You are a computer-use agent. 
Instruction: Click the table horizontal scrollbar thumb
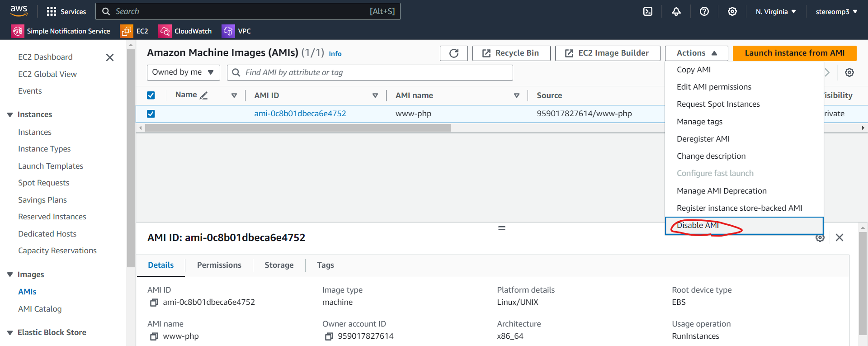pos(298,128)
